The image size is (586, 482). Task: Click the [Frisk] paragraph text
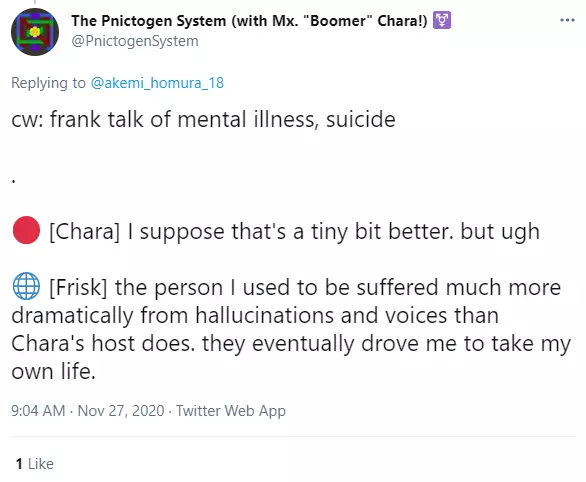[x=292, y=329]
